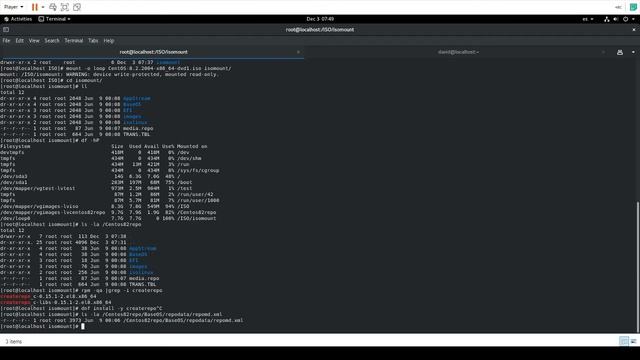The width and height of the screenshot is (640, 360).
Task: Select the root@localhost:/ISO/isomount tab
Action: 152,52
